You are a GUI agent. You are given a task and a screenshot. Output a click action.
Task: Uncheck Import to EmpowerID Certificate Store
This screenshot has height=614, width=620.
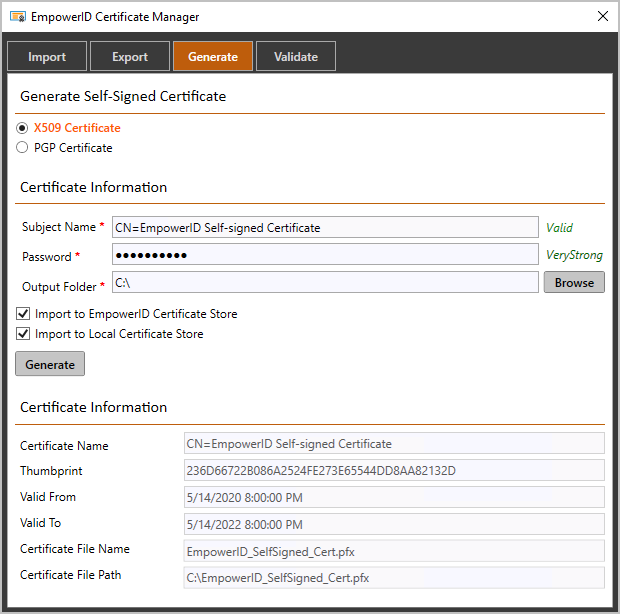[23, 314]
